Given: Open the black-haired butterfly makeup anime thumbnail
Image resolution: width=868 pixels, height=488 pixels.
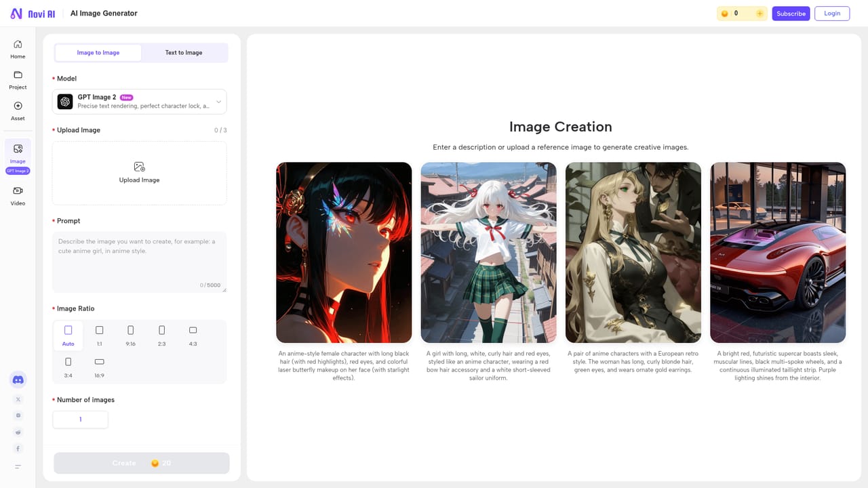Looking at the screenshot, I should (344, 253).
